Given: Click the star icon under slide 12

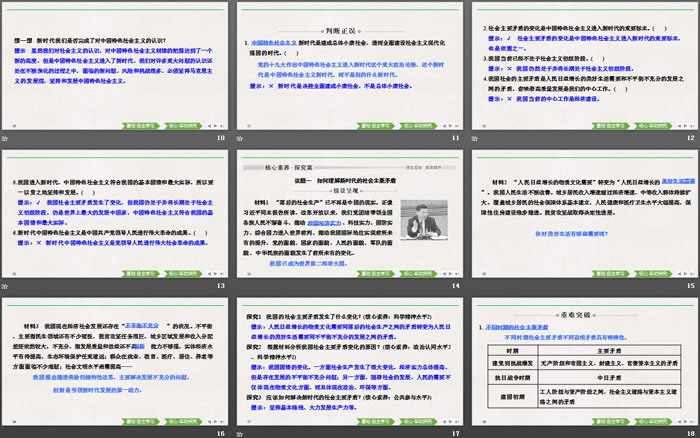Looking at the screenshot, I should click(474, 139).
